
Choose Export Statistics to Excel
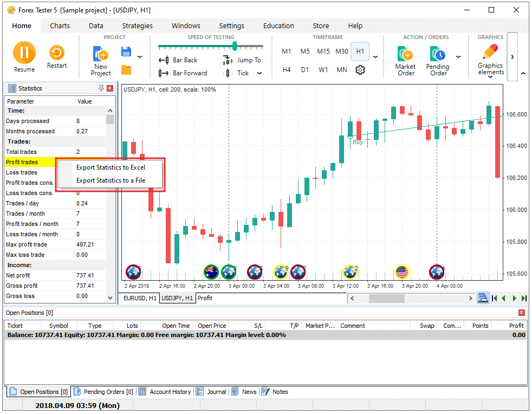[x=111, y=167]
